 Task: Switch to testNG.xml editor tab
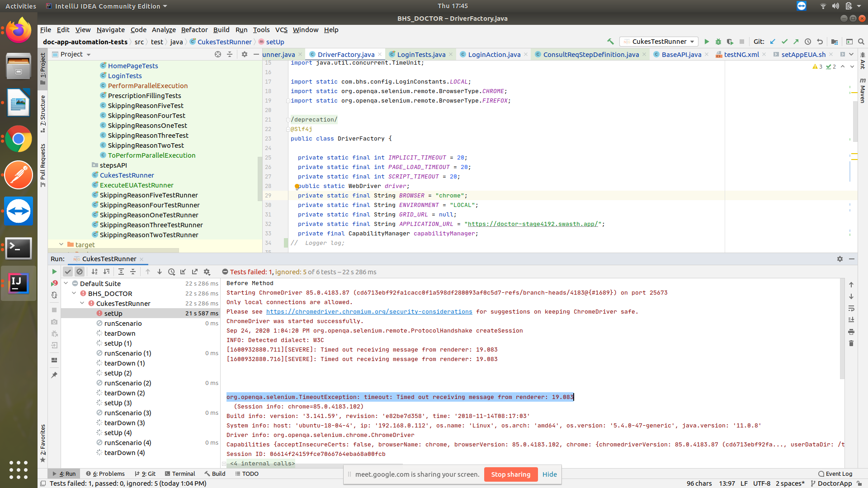click(741, 54)
